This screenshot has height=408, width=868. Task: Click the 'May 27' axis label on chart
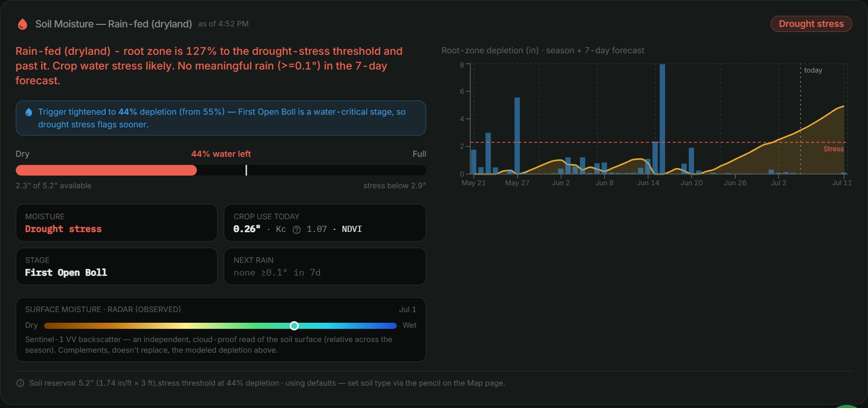click(x=517, y=183)
